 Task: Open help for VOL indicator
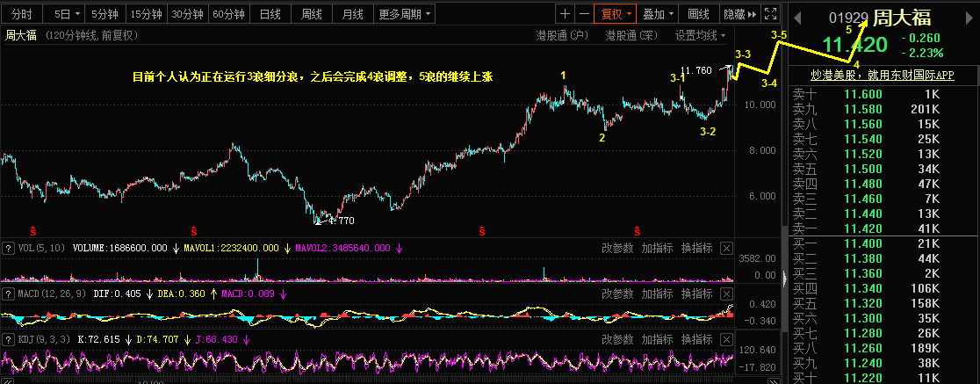(8, 249)
